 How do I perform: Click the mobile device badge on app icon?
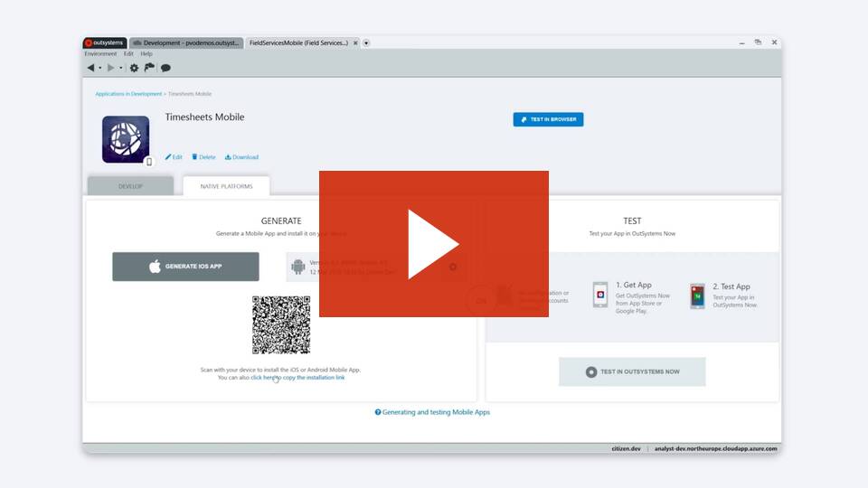point(149,162)
